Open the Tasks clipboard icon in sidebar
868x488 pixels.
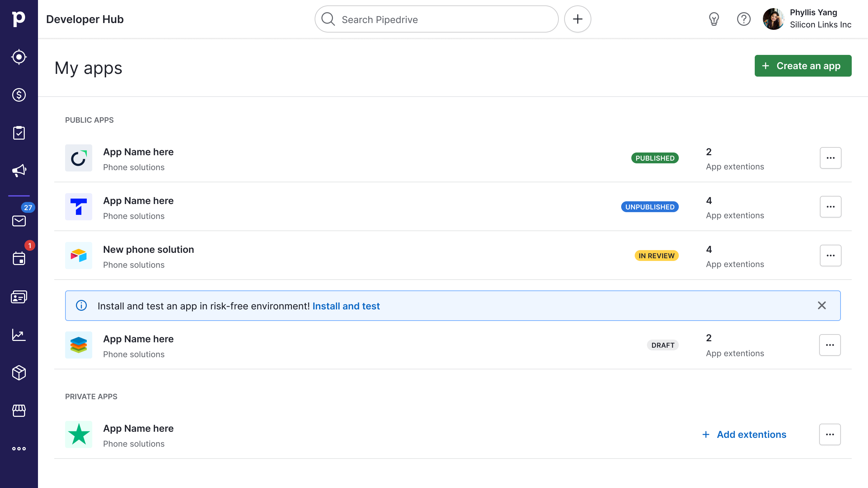pyautogui.click(x=19, y=133)
